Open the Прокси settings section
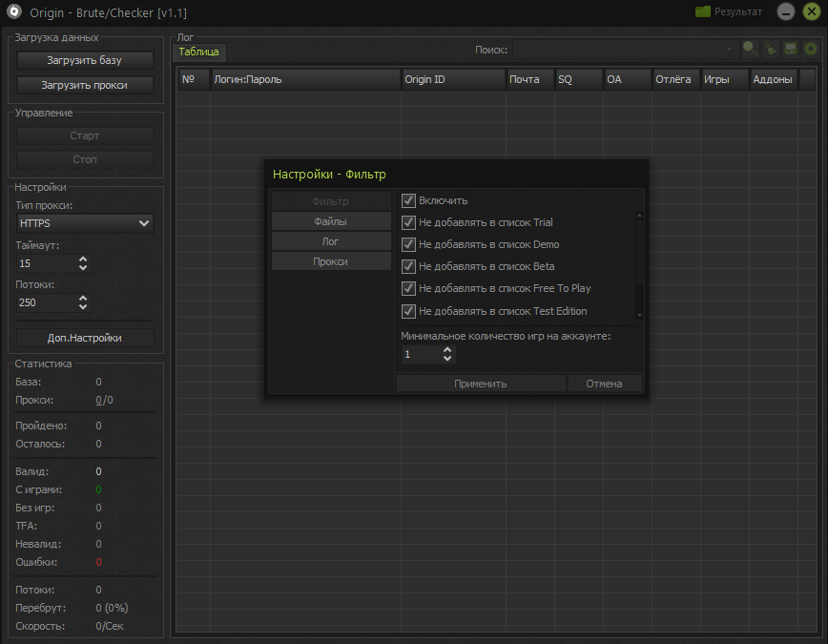 click(331, 261)
